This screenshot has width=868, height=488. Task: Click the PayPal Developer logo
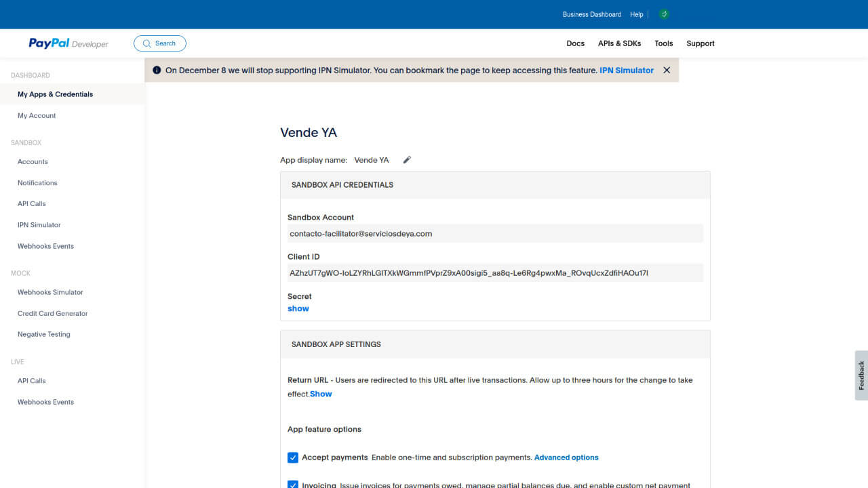pyautogui.click(x=68, y=43)
